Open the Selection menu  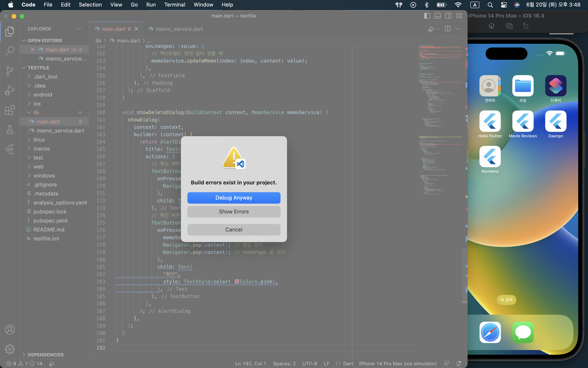tap(90, 5)
